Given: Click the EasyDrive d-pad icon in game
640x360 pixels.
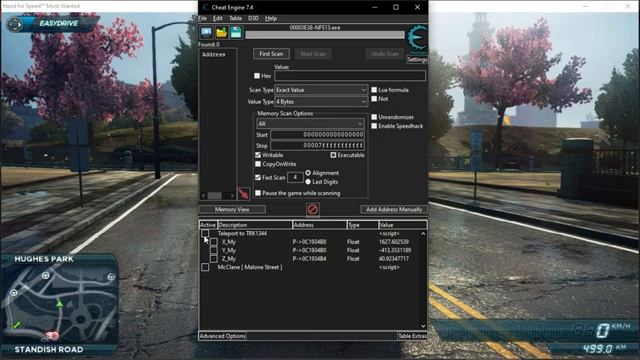Looking at the screenshot, I should click(x=15, y=24).
